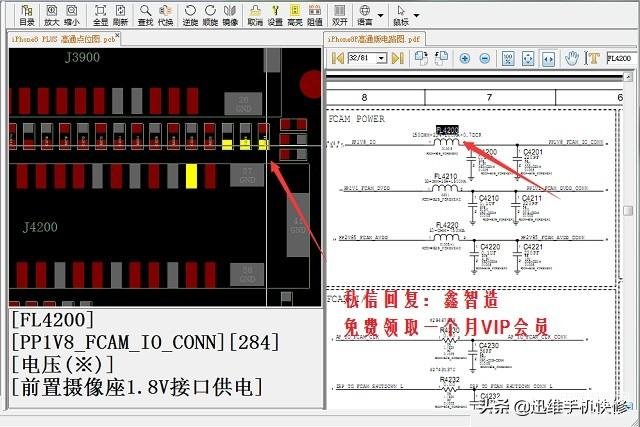Rotate counterclockwise with 逆旋
The width and height of the screenshot is (640, 427).
(190, 16)
